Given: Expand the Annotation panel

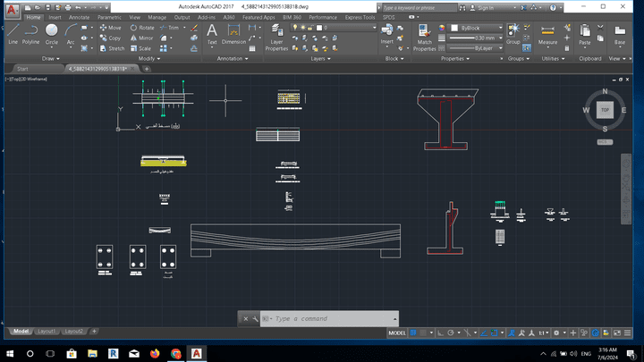Looking at the screenshot, I should click(x=233, y=59).
